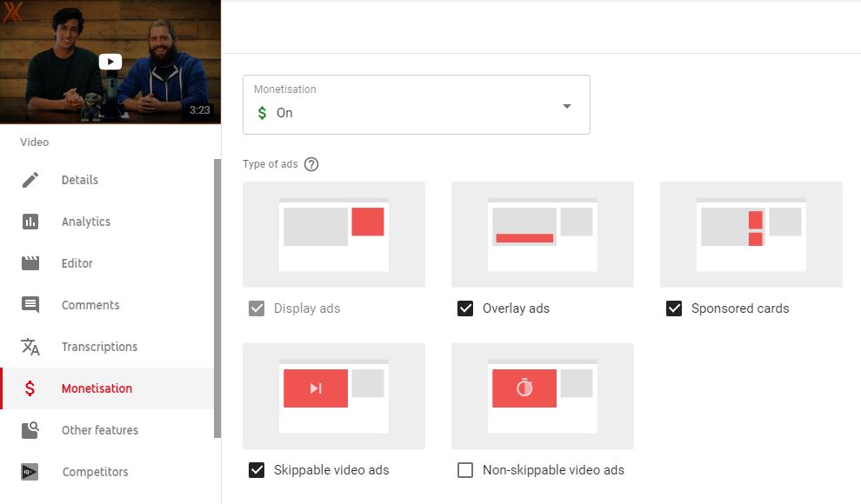
Task: Click the Non-skippable video ads illustration
Action: 543,396
